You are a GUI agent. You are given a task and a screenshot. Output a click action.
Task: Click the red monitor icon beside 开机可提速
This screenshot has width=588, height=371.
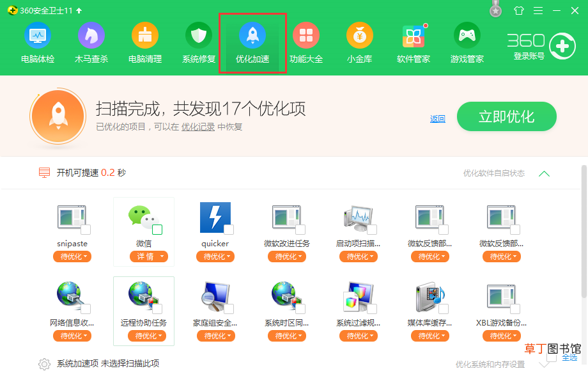tap(44, 173)
